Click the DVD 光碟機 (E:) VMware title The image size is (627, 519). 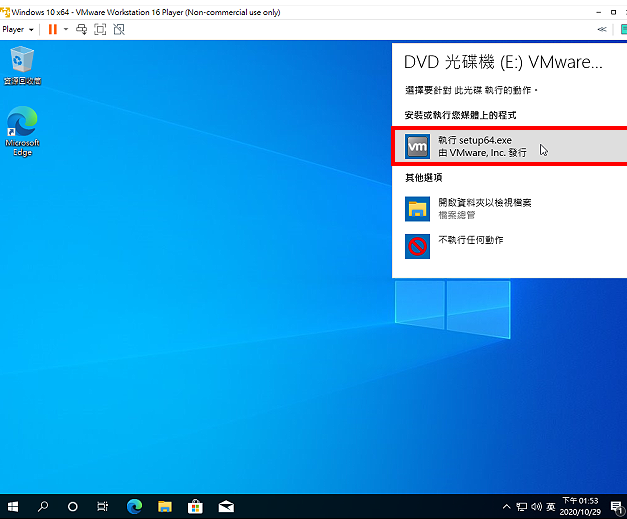(503, 62)
